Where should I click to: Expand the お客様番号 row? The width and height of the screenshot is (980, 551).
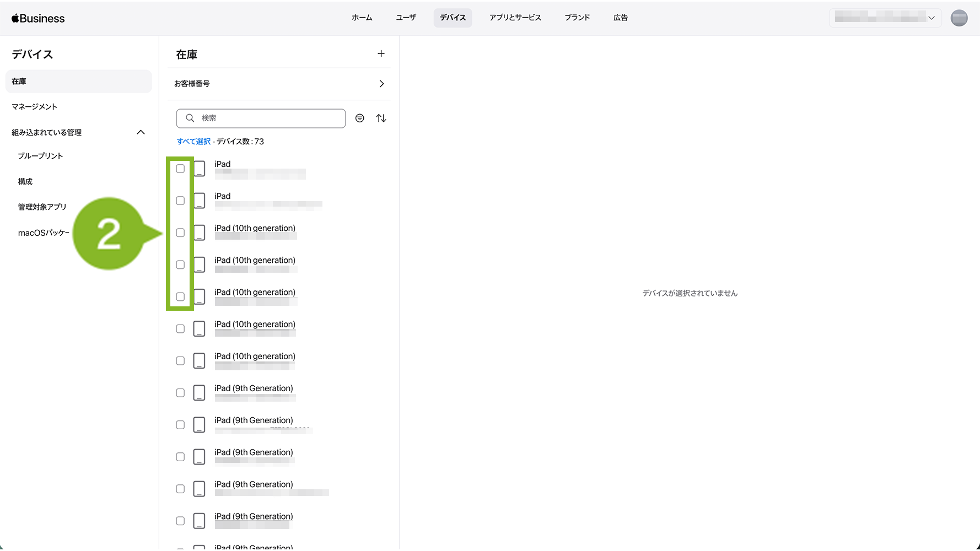tap(381, 84)
